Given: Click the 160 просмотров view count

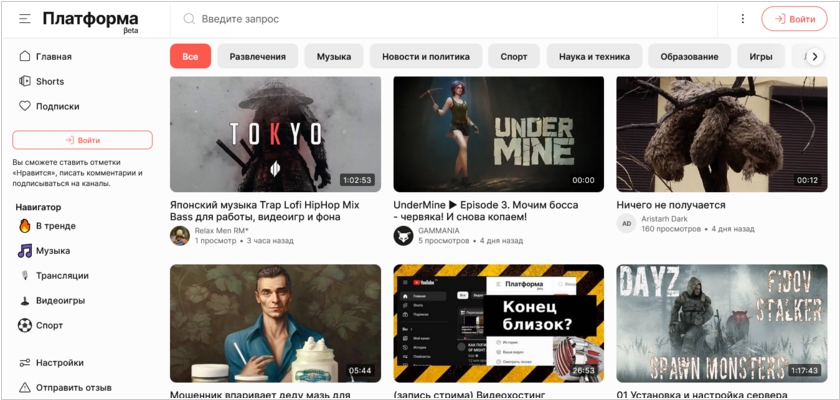Looking at the screenshot, I should pos(671,229).
